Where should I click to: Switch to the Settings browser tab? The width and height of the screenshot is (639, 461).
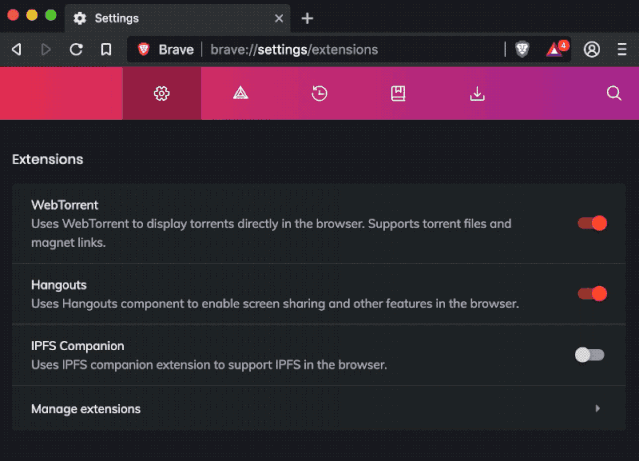point(170,18)
